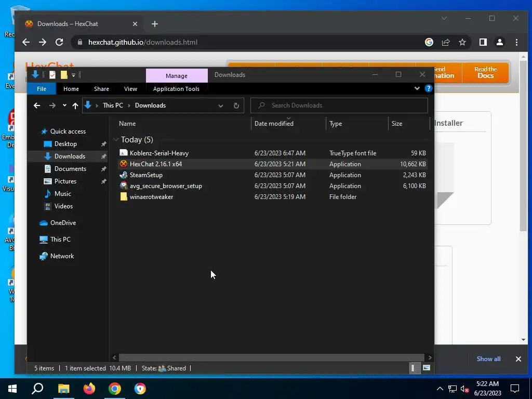532x399 pixels.
Task: Open Chrome three-dot menu
Action: [516, 42]
